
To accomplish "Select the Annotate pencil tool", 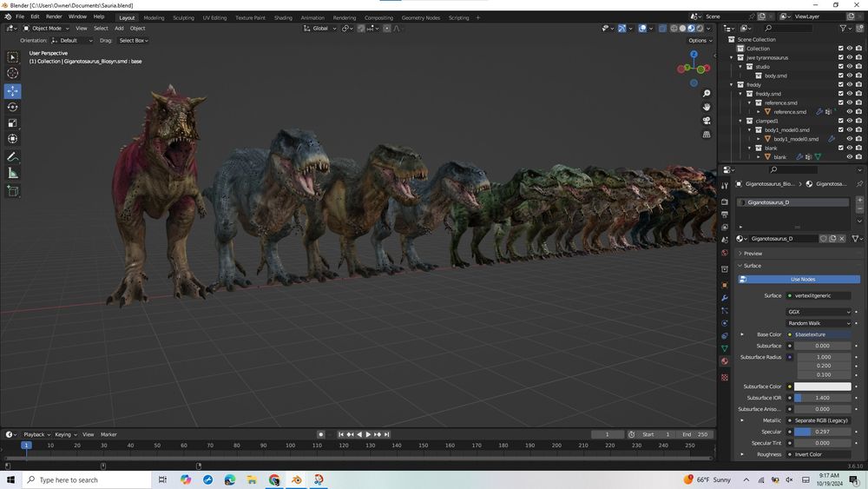I will click(13, 157).
